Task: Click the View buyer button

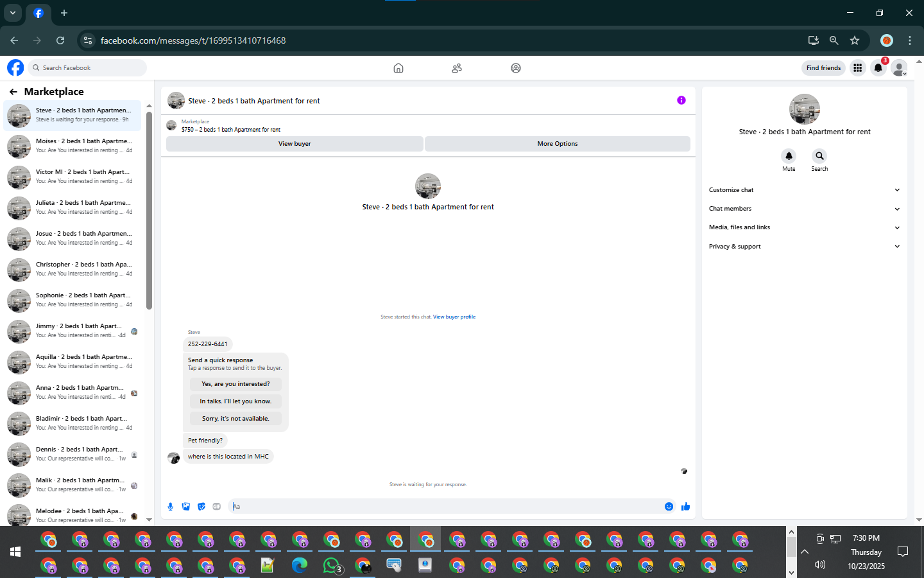Action: [x=295, y=144]
